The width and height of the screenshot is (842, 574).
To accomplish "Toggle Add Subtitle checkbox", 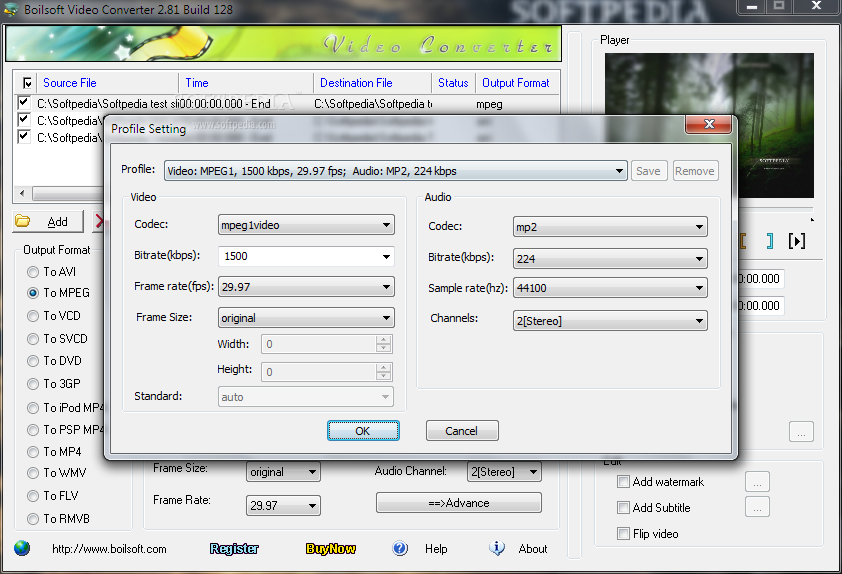I will click(x=623, y=507).
